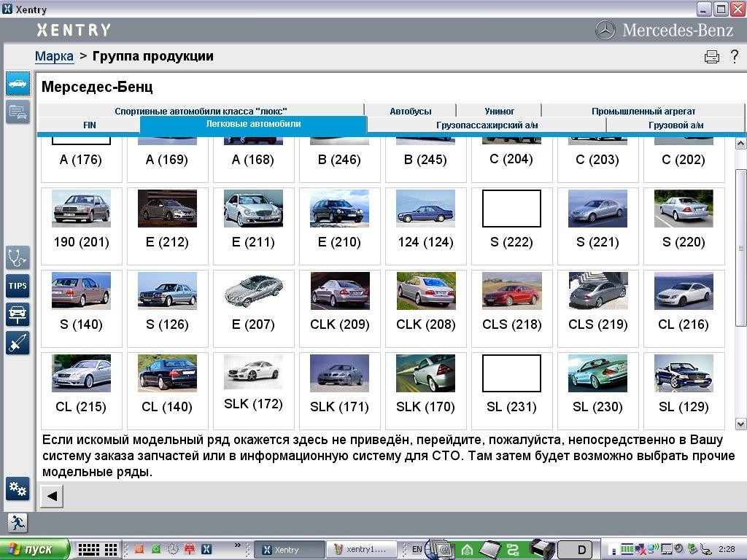Viewport: 747px width, 560px height.
Task: Select the CLS (219) image
Action: 598,291
